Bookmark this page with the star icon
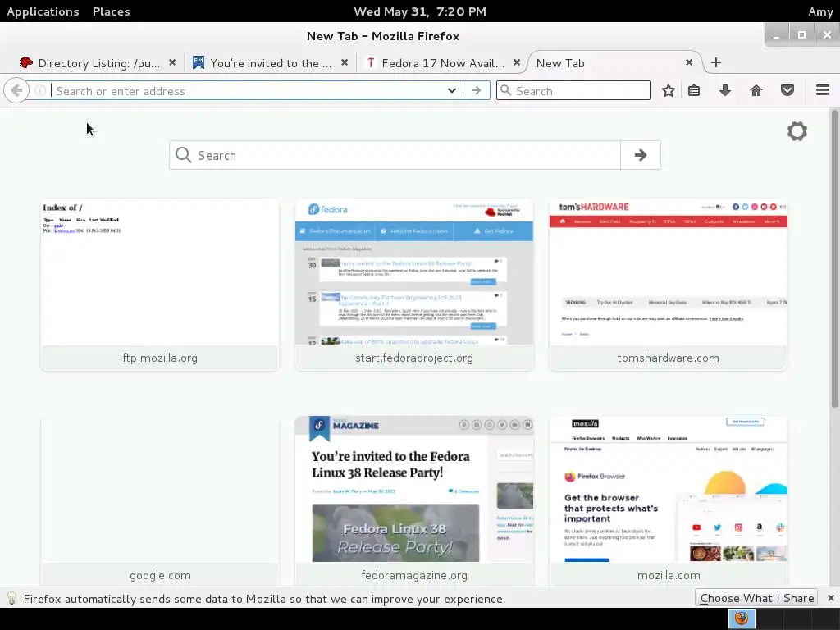Image resolution: width=840 pixels, height=630 pixels. tap(668, 90)
